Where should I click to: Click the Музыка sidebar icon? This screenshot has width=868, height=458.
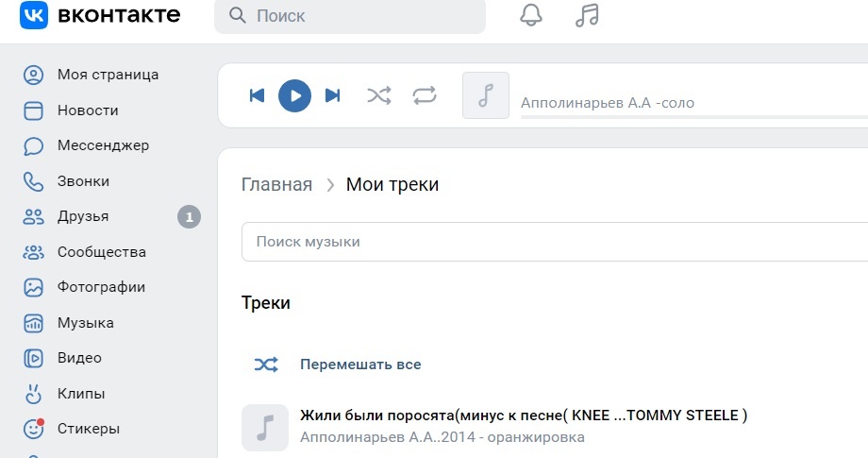(x=33, y=323)
